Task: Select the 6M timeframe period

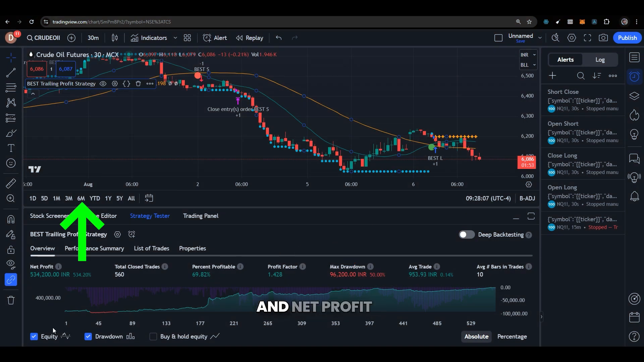Action: point(81,198)
